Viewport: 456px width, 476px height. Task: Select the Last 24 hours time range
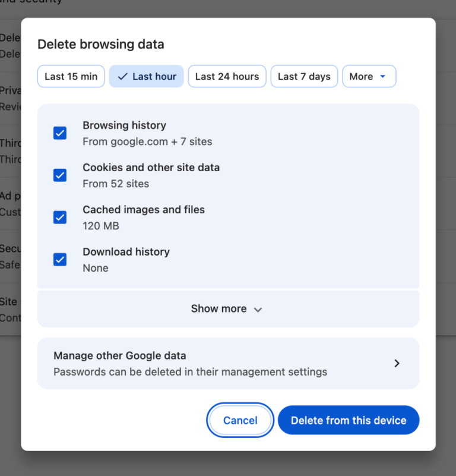[227, 76]
